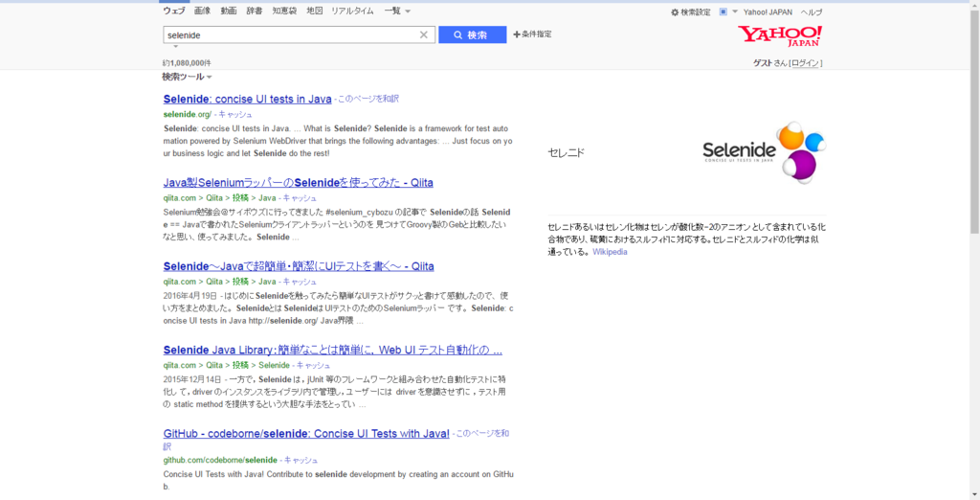Click the small blue square theme icon
The height and width of the screenshot is (500, 980).
click(724, 11)
